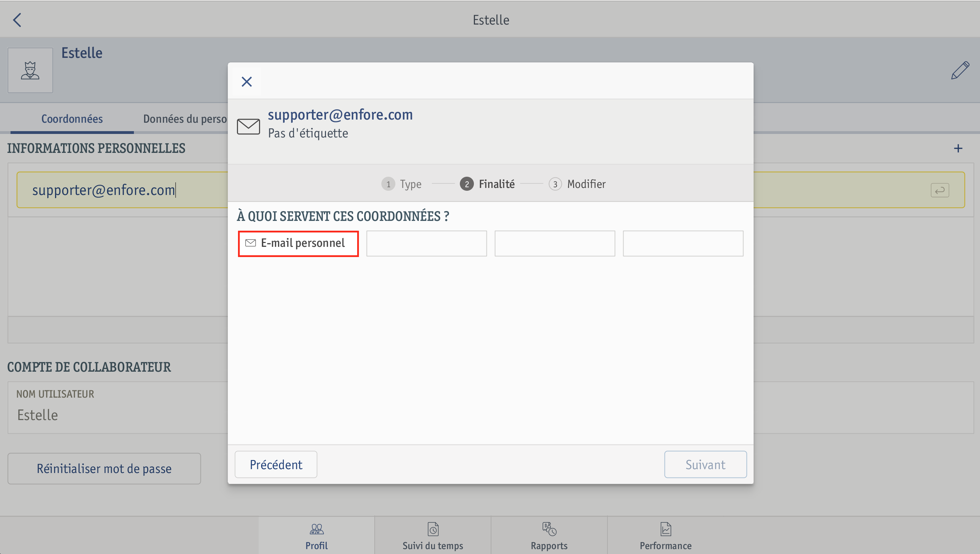The height and width of the screenshot is (554, 980).
Task: Open the Profil bottom tab
Action: pos(317,536)
